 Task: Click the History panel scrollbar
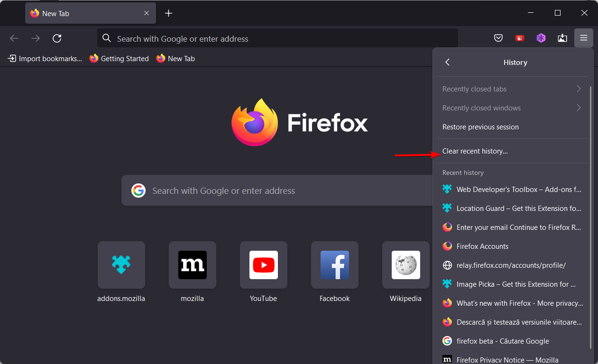pyautogui.click(x=590, y=217)
